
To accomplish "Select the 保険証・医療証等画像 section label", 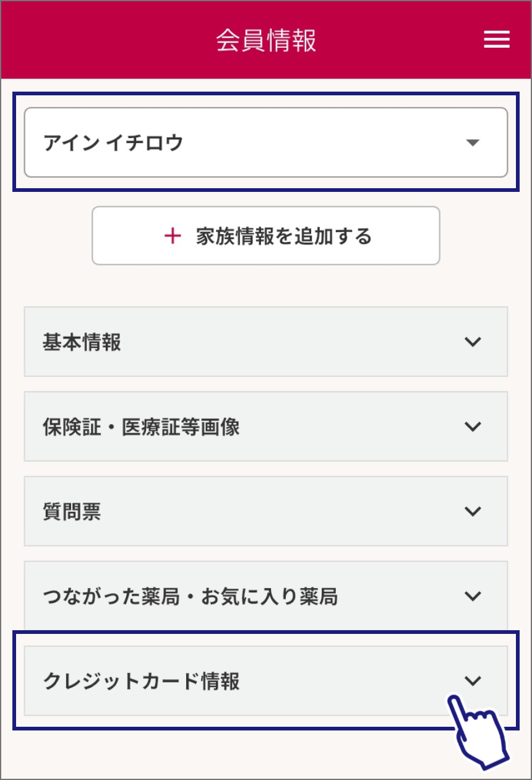I will (141, 427).
